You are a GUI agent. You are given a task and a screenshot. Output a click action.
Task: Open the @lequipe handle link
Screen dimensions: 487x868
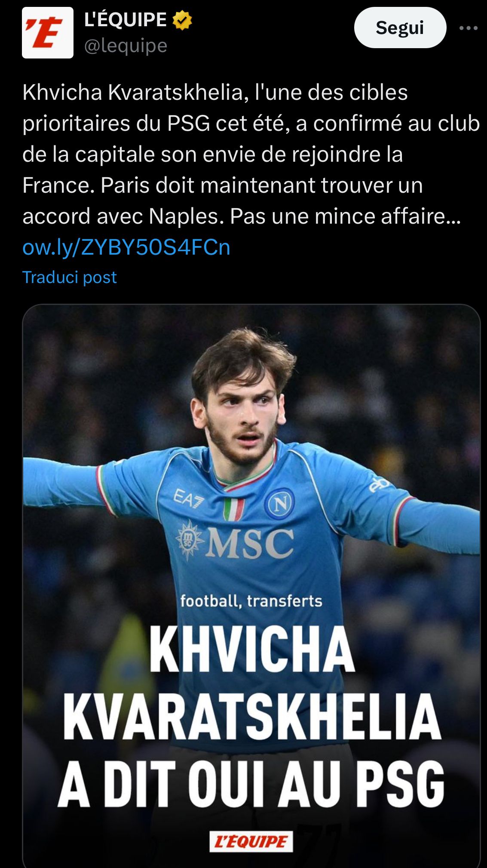[126, 46]
